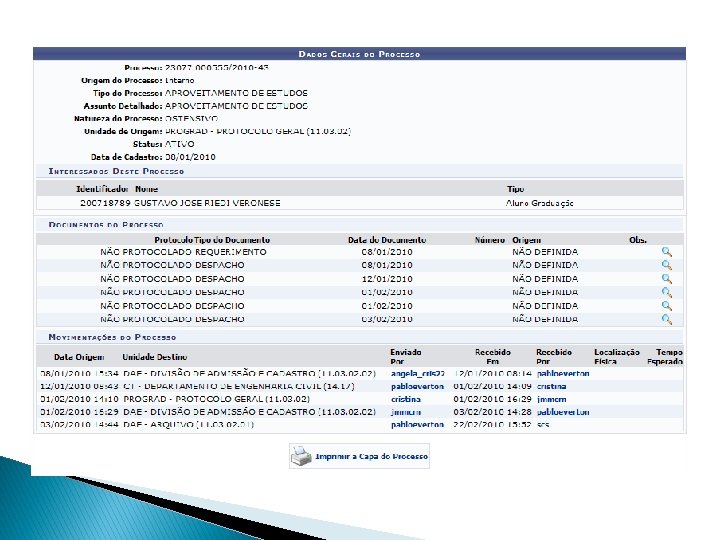Open magnifier for DESPACHO dated 03/02/2010
Screen dimensions: 720x540
point(667,319)
